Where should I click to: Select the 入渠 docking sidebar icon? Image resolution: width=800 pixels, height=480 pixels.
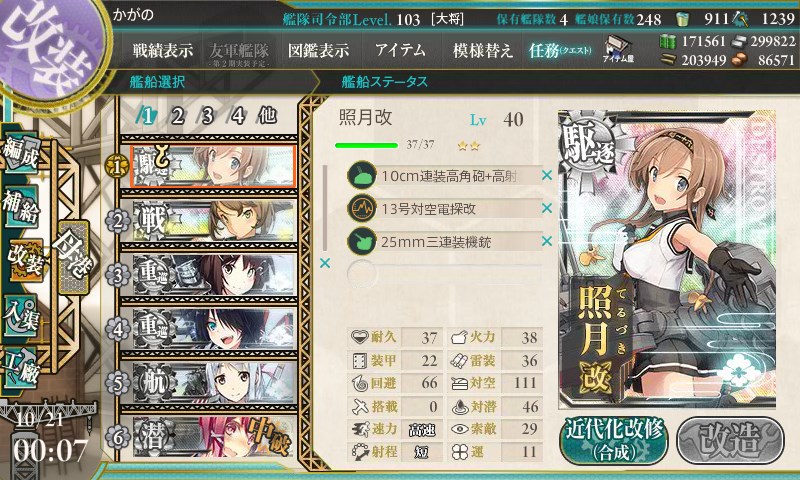(21, 315)
